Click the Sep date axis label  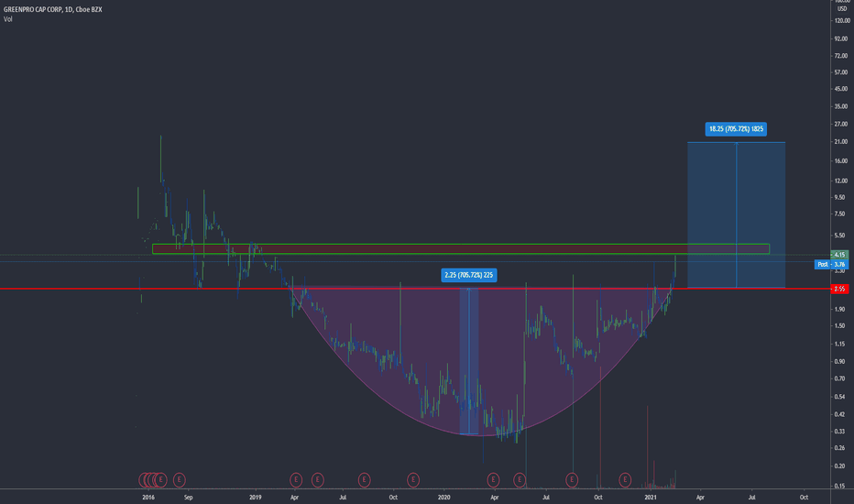coord(189,498)
